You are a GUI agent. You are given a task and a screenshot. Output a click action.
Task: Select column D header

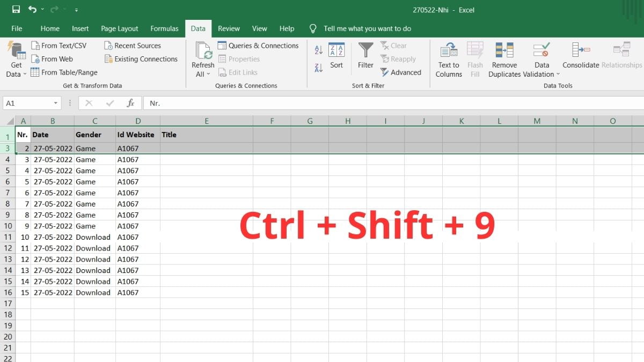click(138, 121)
